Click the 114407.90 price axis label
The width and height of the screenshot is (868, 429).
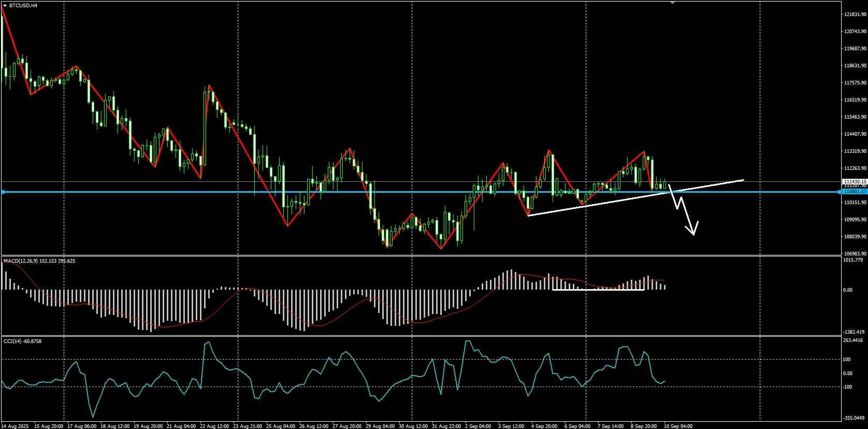point(855,134)
